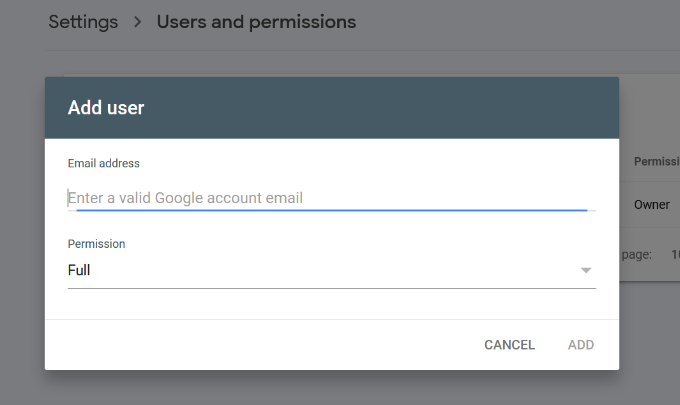Click the Permission dropdown arrow icon

coord(586,271)
